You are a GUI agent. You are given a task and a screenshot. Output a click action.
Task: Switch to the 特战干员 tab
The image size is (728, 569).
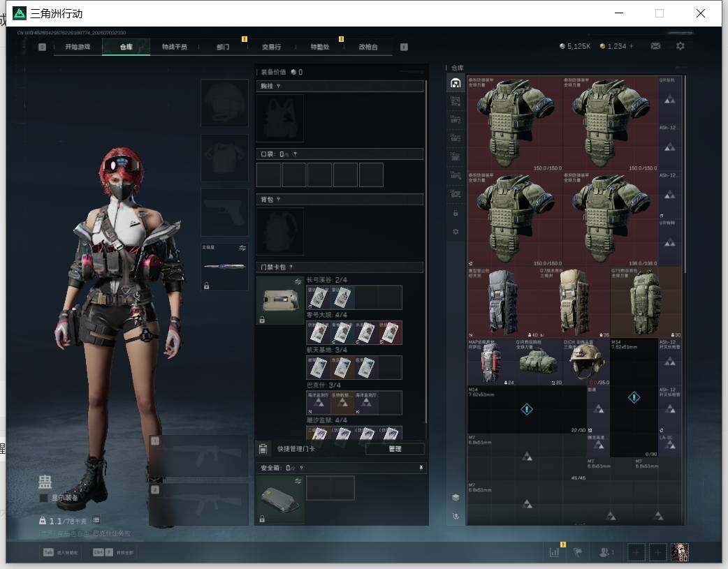[175, 47]
